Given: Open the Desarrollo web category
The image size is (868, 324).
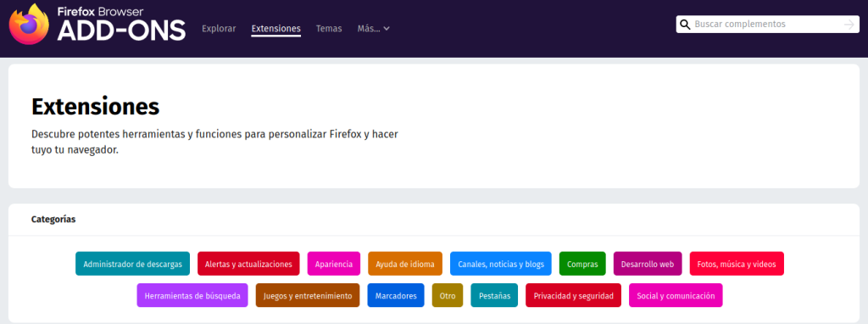Looking at the screenshot, I should pos(648,264).
